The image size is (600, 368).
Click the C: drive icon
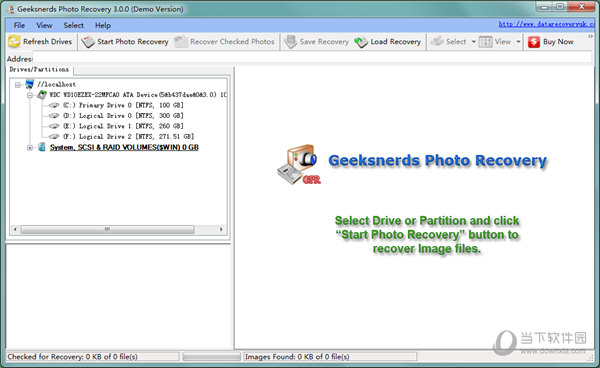tap(54, 105)
